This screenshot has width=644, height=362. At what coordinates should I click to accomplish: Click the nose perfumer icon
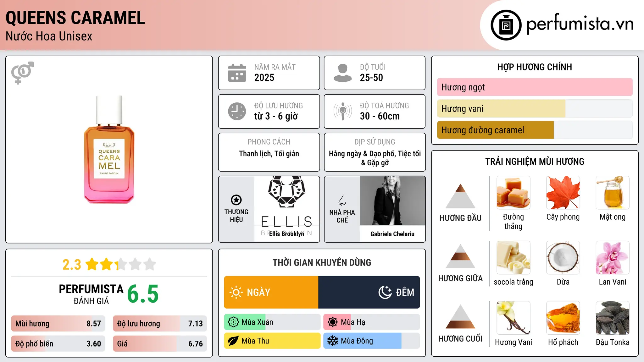(x=342, y=200)
